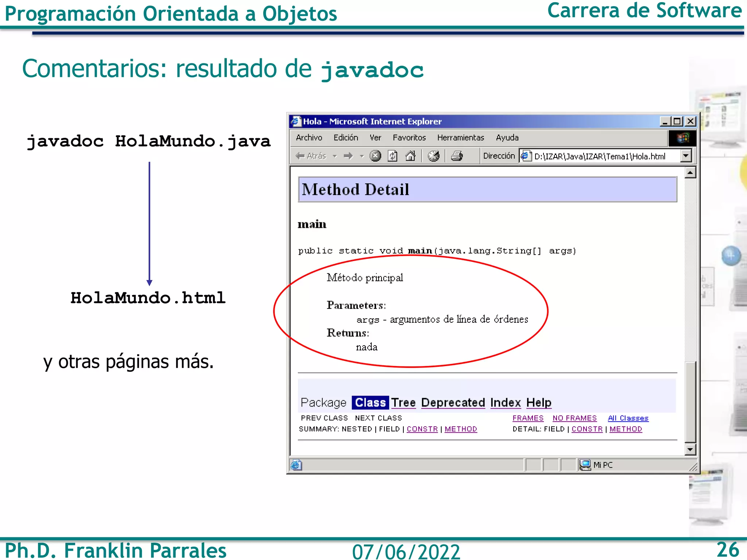Close the Internet Explorer window
Screen dimensions: 747x560
click(x=690, y=121)
